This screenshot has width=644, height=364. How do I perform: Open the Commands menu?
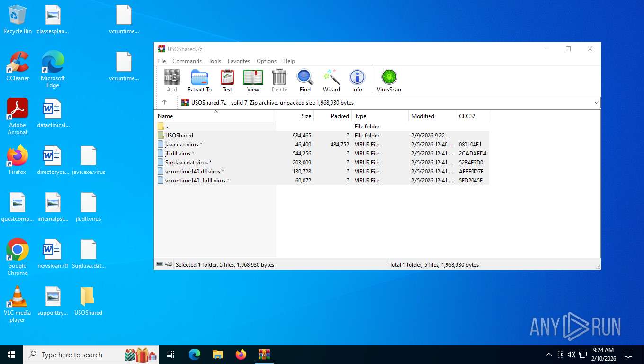pyautogui.click(x=187, y=61)
